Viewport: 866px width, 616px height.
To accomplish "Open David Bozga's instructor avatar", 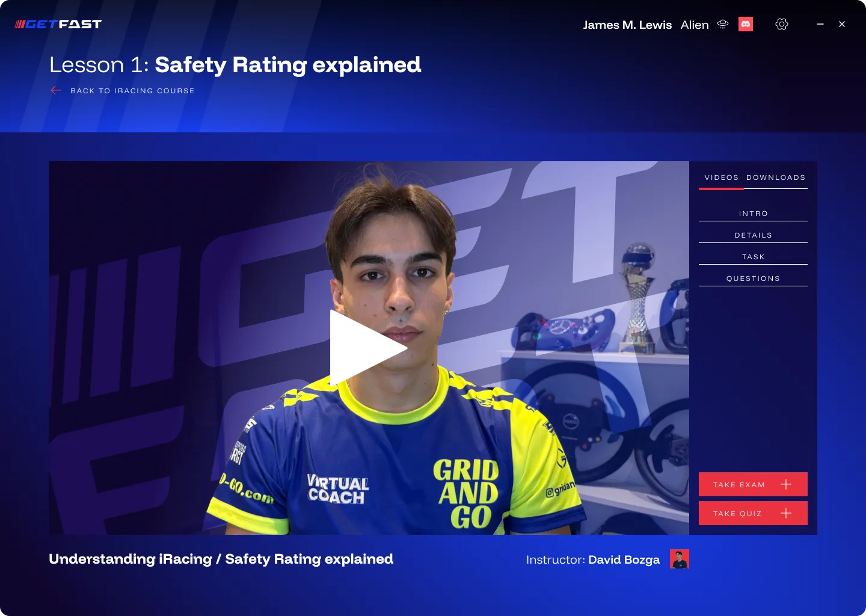I will click(x=680, y=559).
